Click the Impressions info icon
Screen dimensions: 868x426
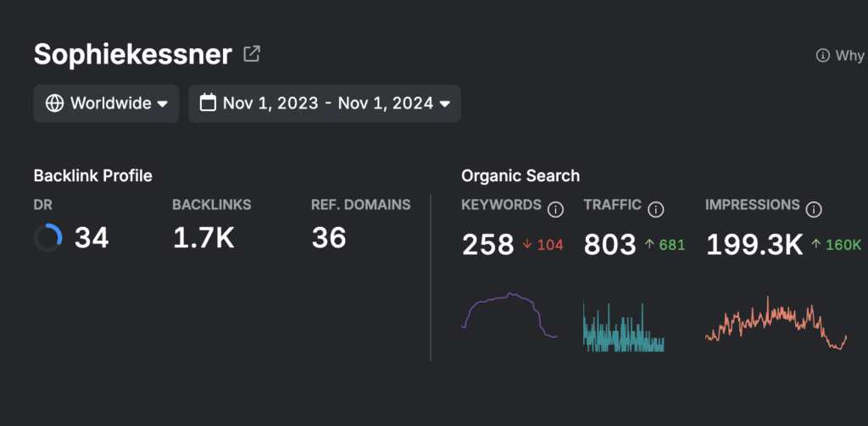click(x=814, y=210)
